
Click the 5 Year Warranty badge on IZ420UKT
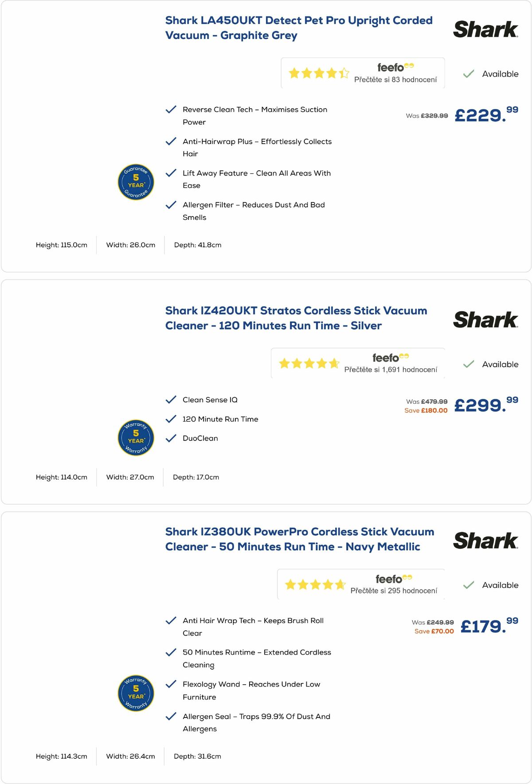click(x=135, y=438)
